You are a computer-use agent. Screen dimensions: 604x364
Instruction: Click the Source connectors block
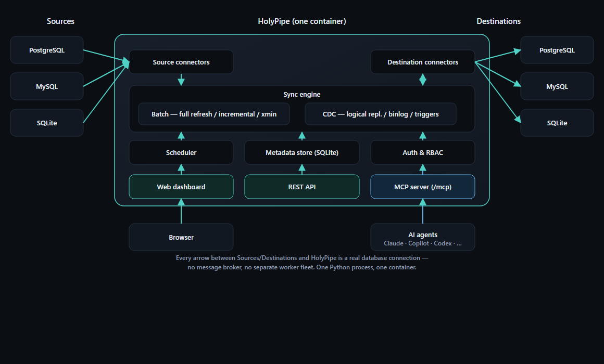[181, 62]
